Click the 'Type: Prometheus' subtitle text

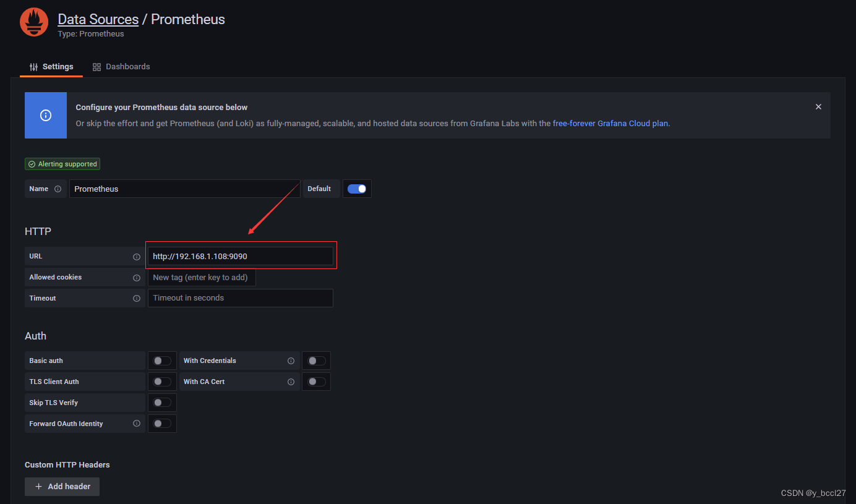click(91, 34)
